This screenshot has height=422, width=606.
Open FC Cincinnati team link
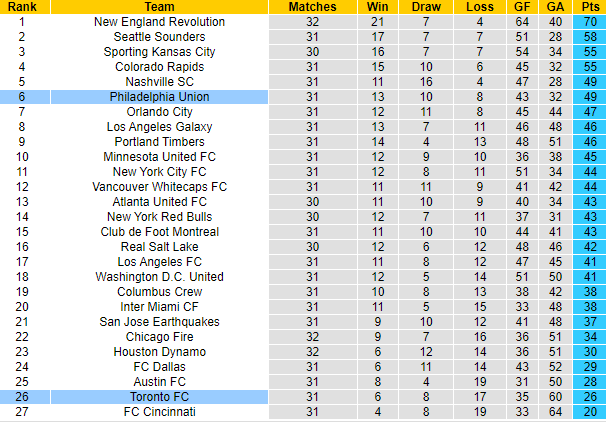158,412
